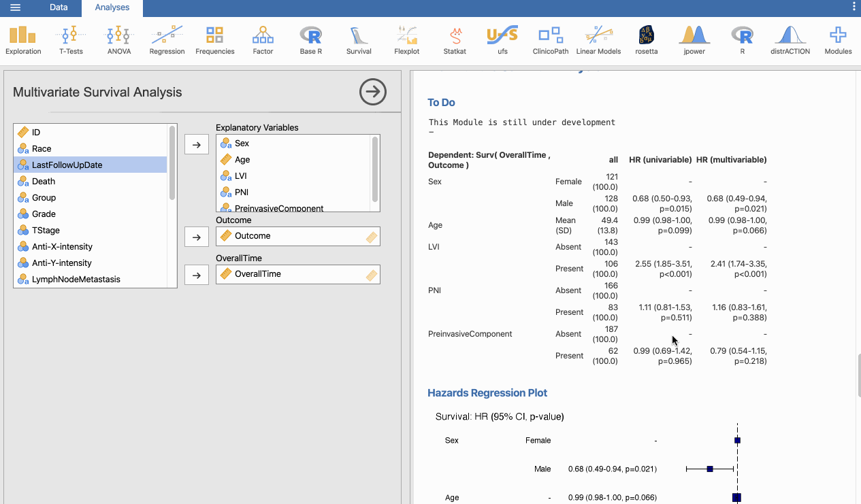The image size is (861, 504).
Task: Click the Outcome variable field
Action: coord(298,236)
